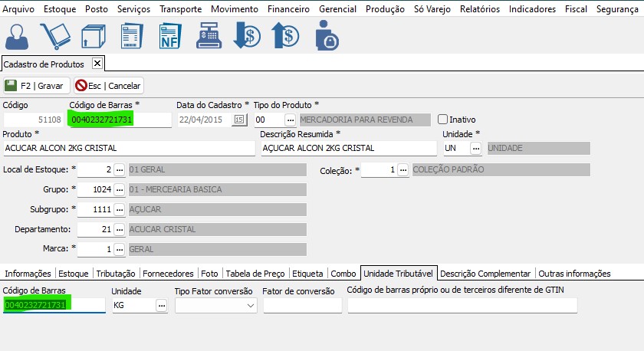
Task: Click the hand truck toolbar icon
Action: pyautogui.click(x=55, y=36)
